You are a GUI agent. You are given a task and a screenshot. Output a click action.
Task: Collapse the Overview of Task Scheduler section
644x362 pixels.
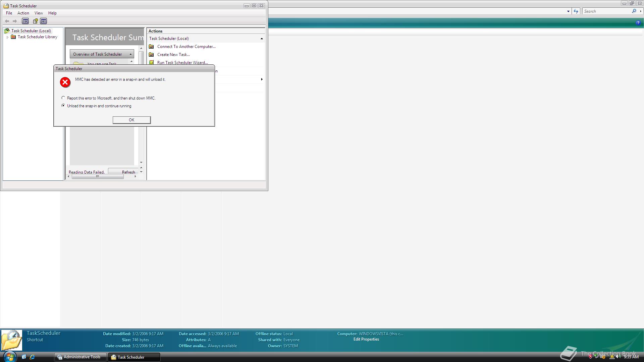coord(130,54)
